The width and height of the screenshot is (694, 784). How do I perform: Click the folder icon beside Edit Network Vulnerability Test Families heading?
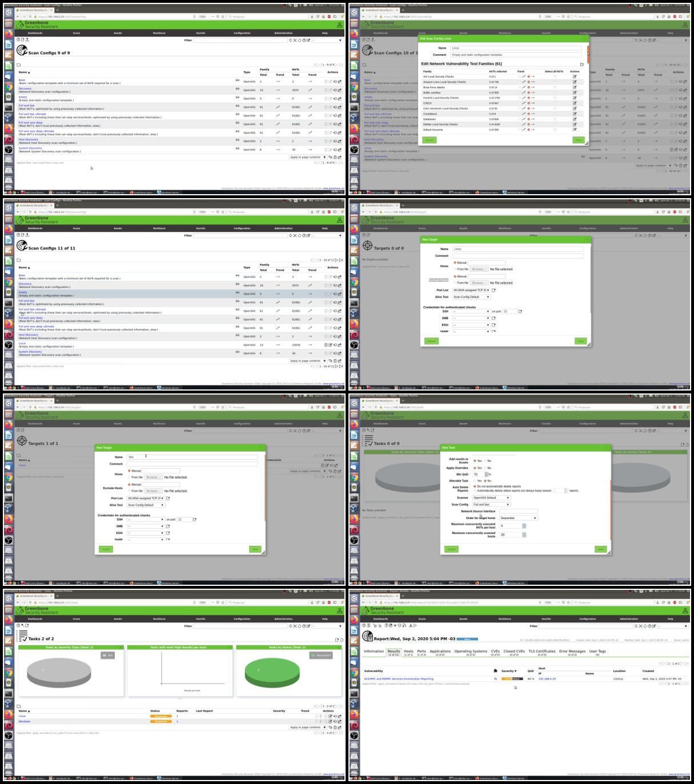pos(582,65)
